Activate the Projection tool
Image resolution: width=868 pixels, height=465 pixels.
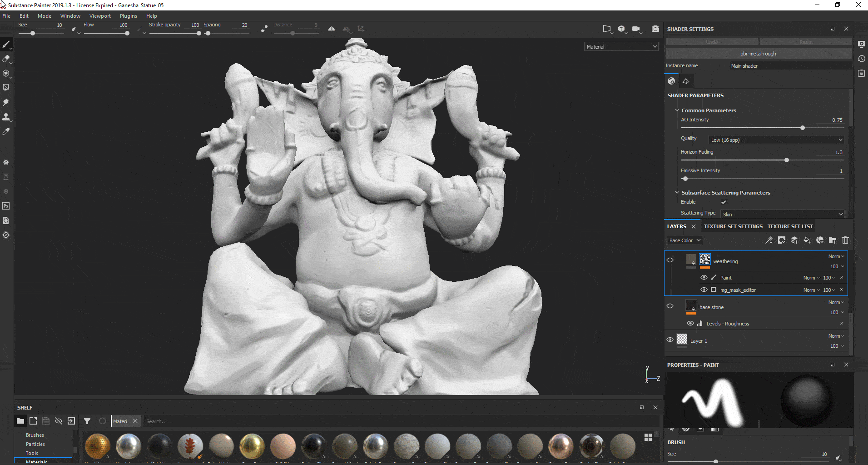pos(6,73)
